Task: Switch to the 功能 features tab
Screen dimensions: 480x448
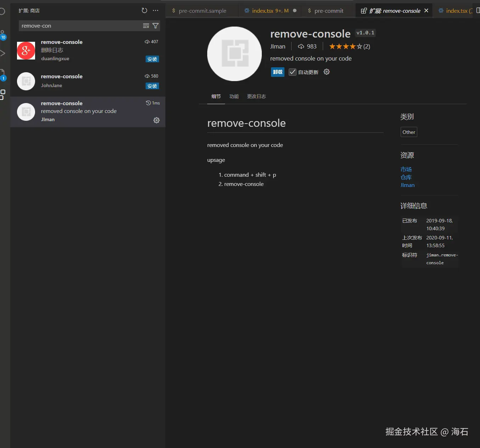Action: [234, 96]
